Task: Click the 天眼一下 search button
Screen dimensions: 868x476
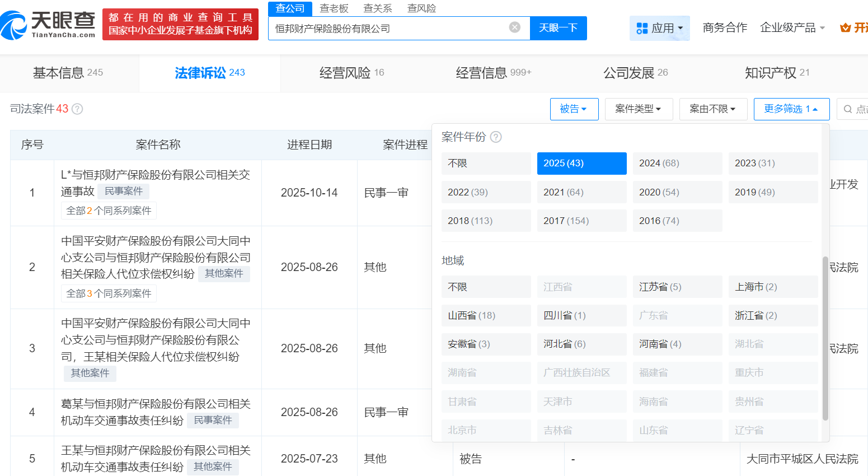Action: click(x=559, y=28)
